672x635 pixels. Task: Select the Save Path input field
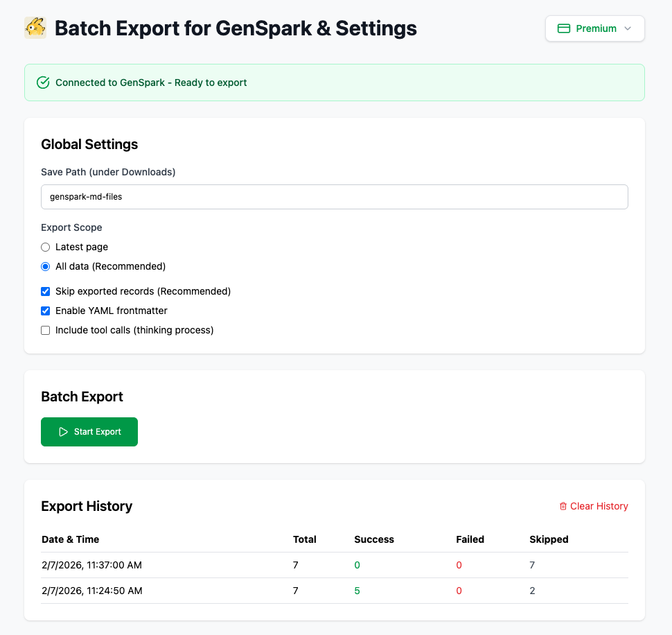click(x=335, y=197)
